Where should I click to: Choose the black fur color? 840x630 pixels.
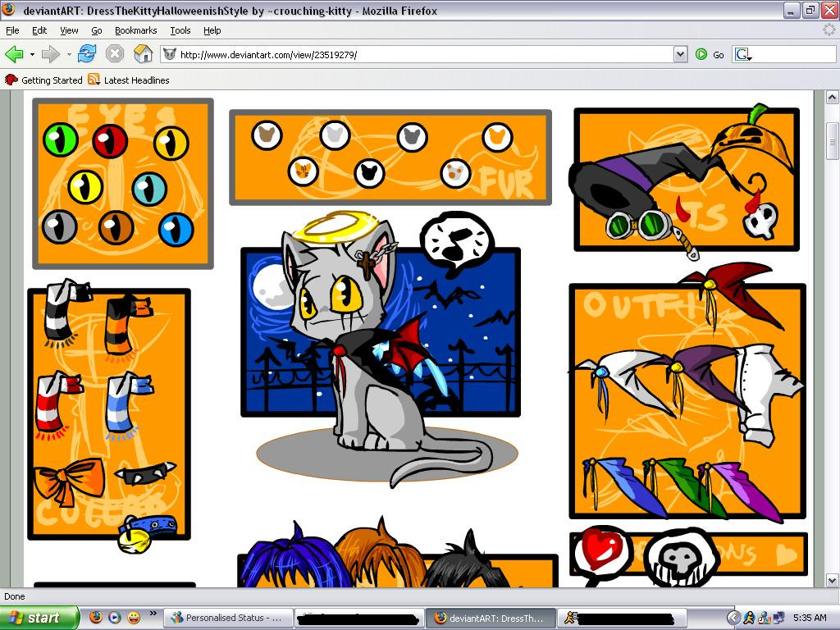click(x=370, y=173)
